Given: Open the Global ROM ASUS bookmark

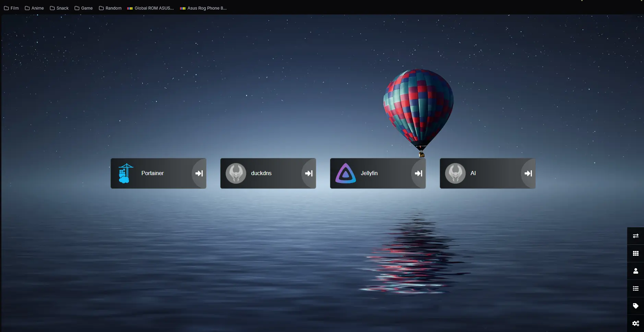Looking at the screenshot, I should click(x=151, y=8).
